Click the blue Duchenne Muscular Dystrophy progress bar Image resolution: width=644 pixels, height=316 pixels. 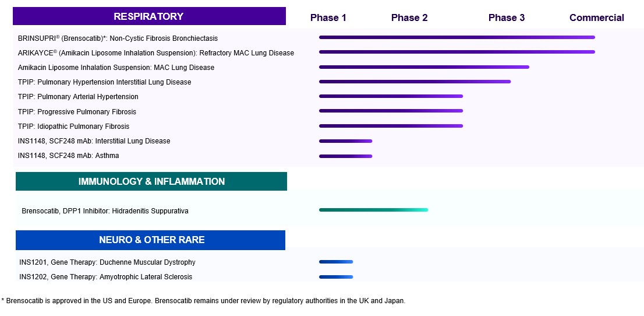[336, 262]
